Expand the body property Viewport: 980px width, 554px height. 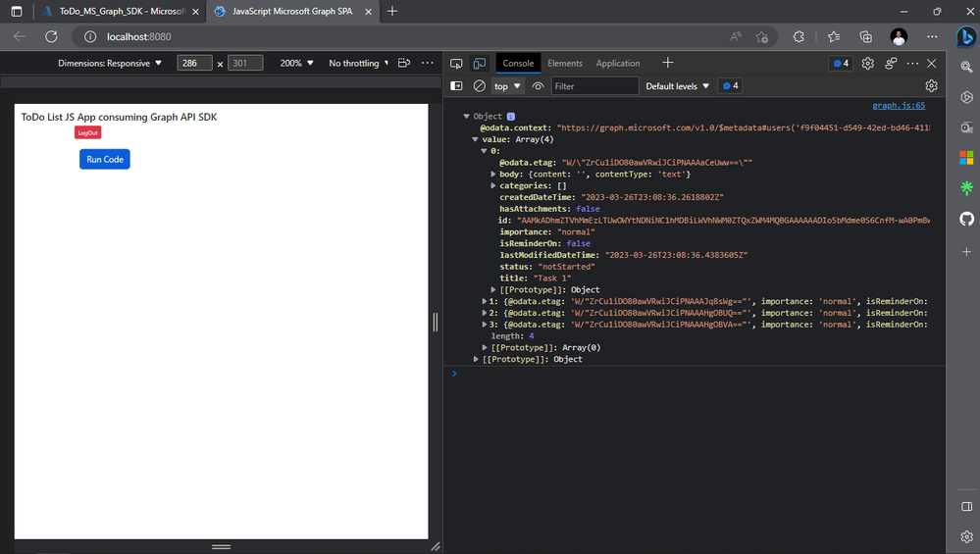click(493, 175)
